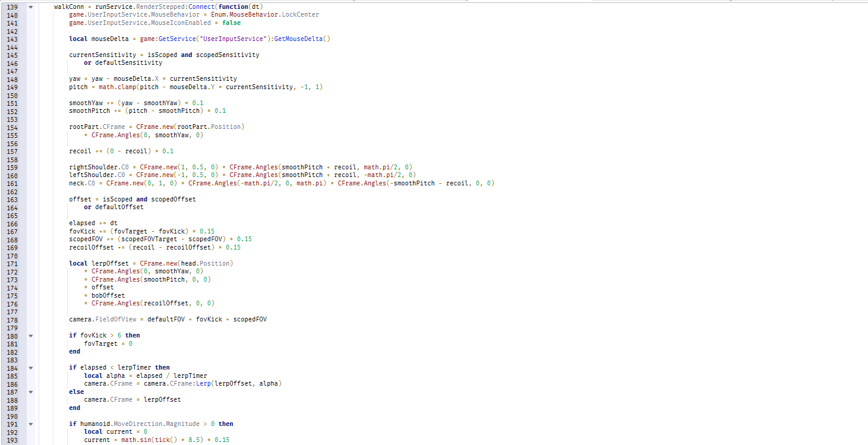
Task: Click smoothPitch at start of line 152
Action: coord(90,111)
